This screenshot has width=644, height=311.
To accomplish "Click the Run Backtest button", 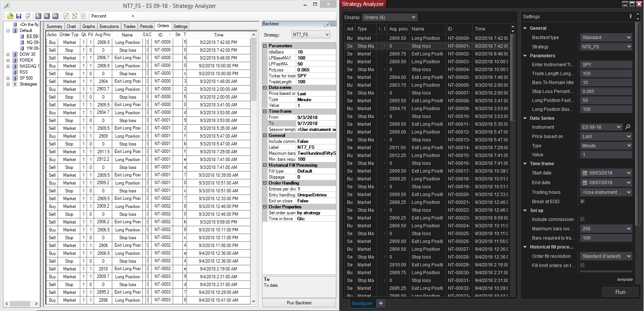I will coord(299,303).
